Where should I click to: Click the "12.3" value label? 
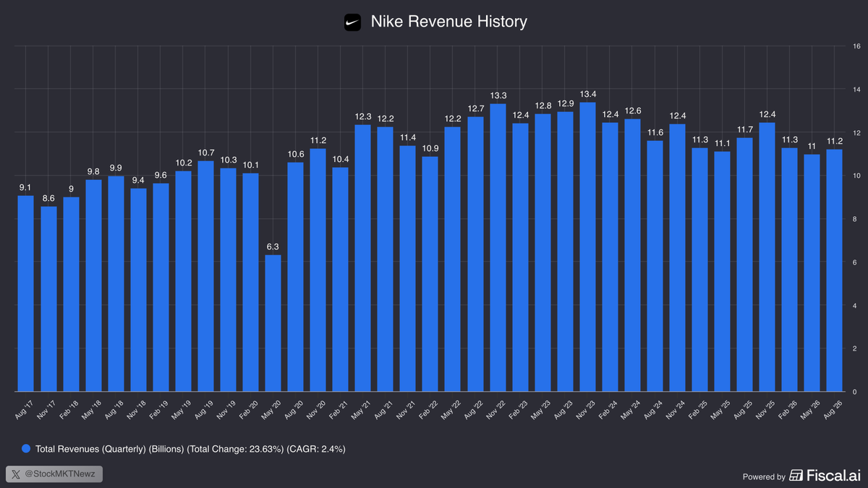point(362,116)
